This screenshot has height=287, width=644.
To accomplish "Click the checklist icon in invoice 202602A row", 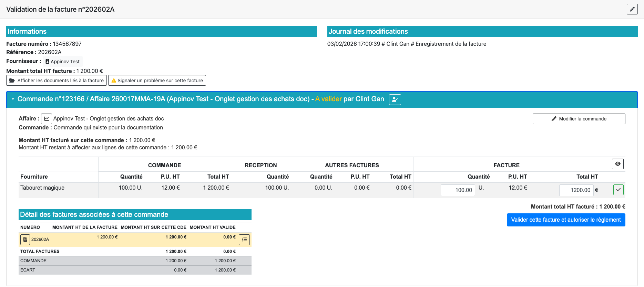I will pos(244,240).
